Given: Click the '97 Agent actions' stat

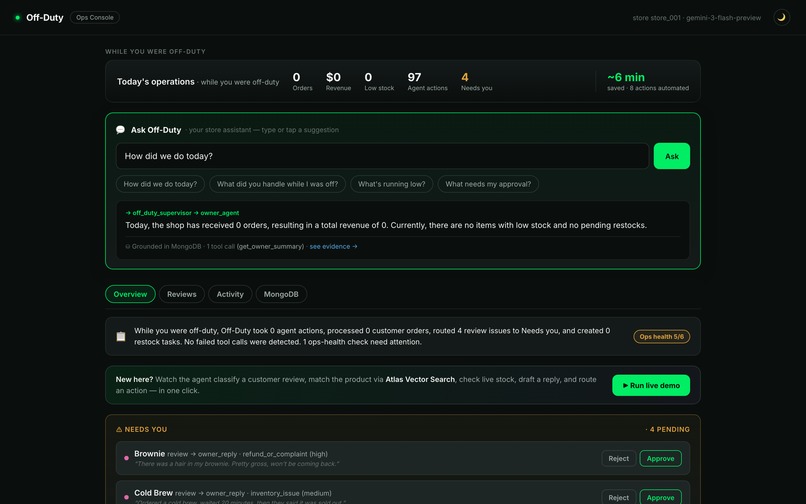Looking at the screenshot, I should click(427, 81).
